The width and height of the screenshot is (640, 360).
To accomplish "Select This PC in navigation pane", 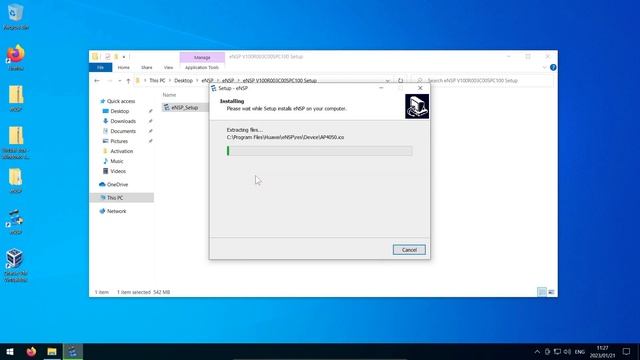I will point(115,198).
